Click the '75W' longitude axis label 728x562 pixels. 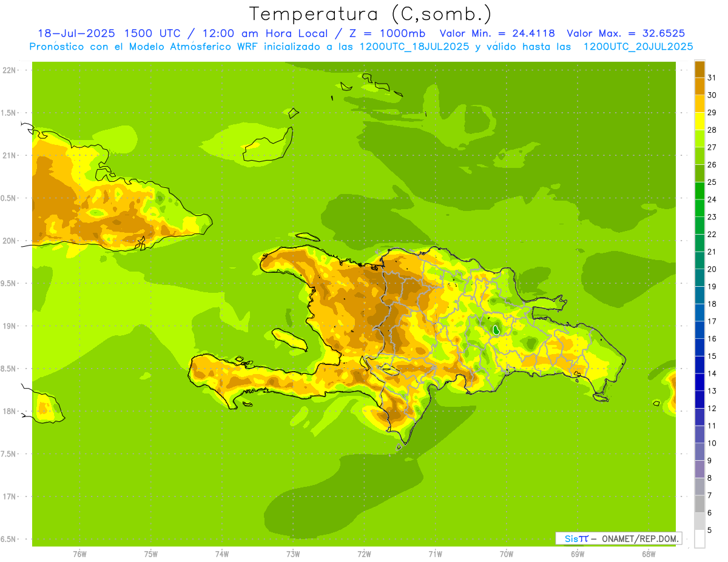tap(150, 554)
